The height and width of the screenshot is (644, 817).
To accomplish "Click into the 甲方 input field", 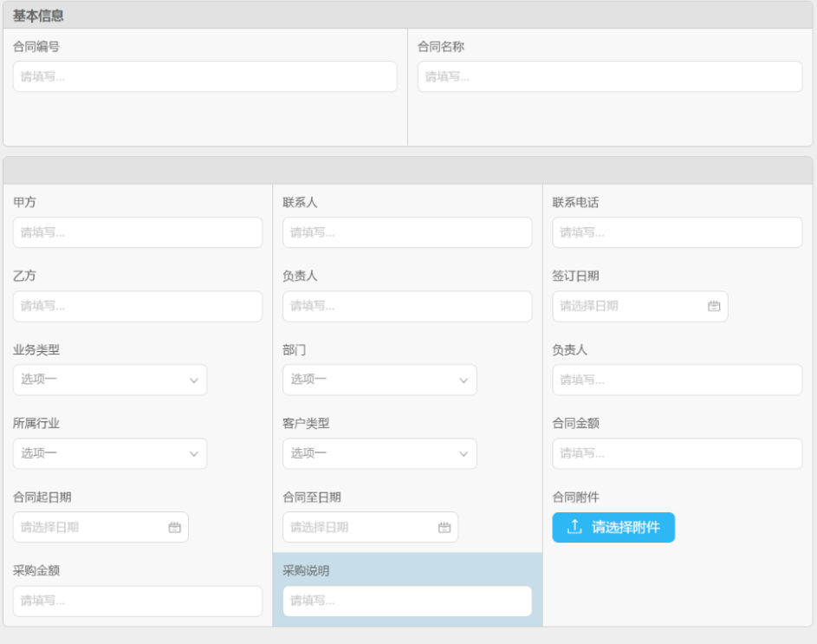I will (138, 232).
